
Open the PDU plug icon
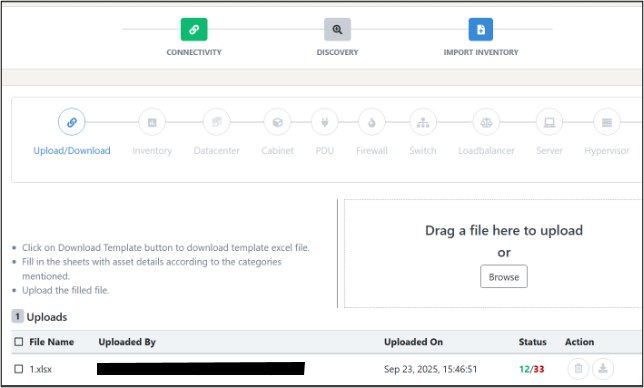(324, 122)
